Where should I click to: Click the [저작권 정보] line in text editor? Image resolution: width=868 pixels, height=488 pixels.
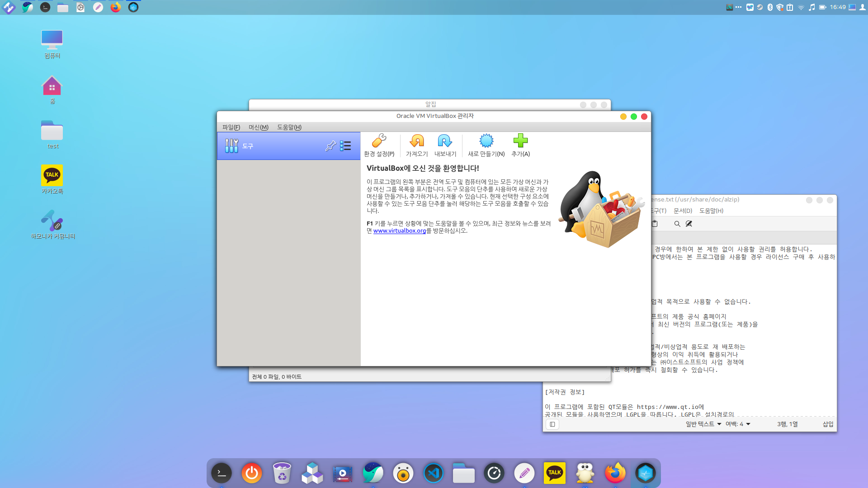coord(565,392)
